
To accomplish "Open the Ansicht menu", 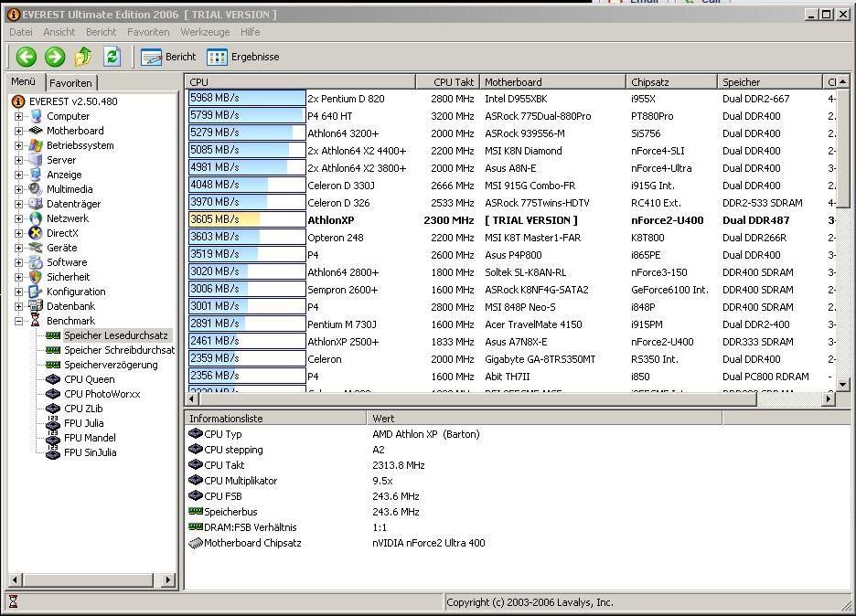I will click(x=59, y=32).
